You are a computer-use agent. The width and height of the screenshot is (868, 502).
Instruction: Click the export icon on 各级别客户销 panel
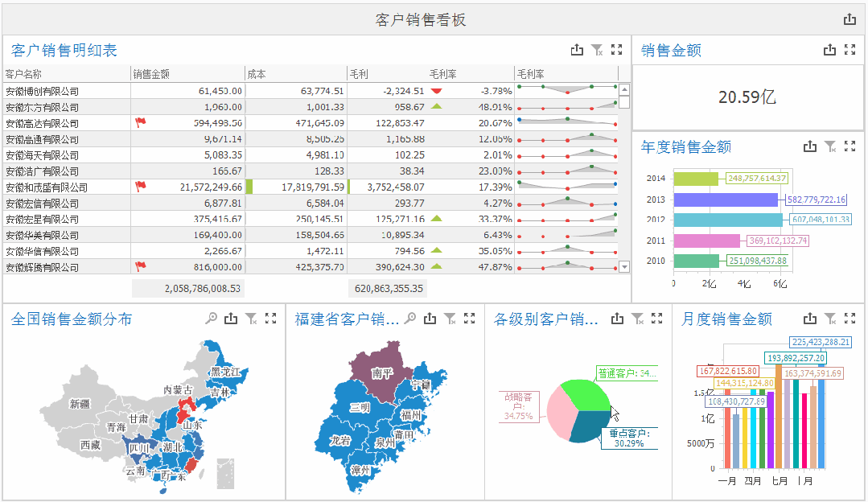click(617, 319)
